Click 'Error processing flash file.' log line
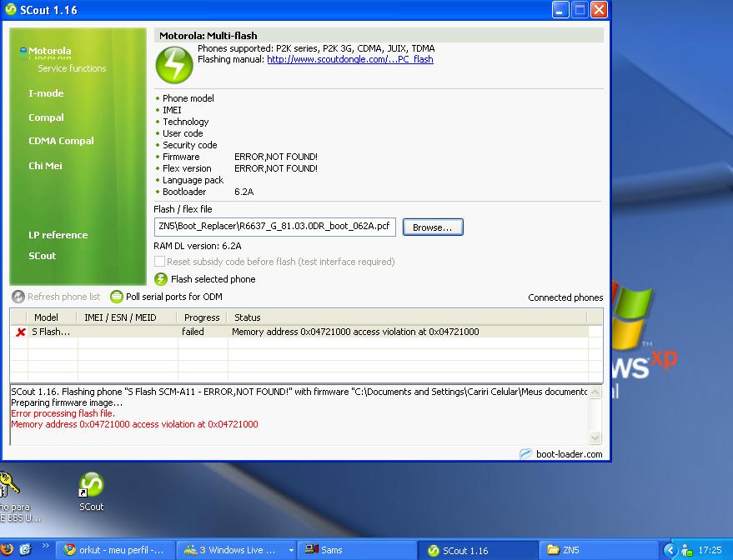 click(x=63, y=413)
